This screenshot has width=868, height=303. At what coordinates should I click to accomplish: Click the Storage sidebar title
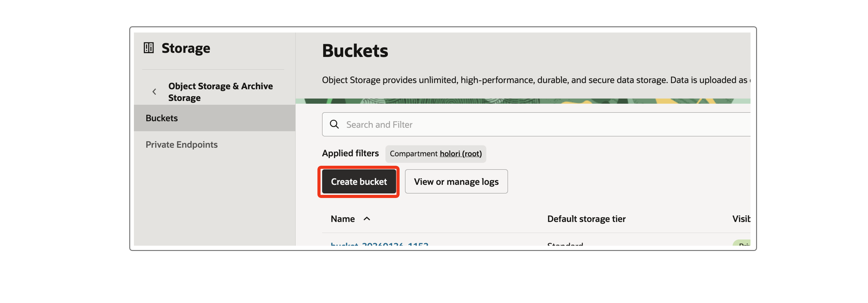(x=186, y=48)
